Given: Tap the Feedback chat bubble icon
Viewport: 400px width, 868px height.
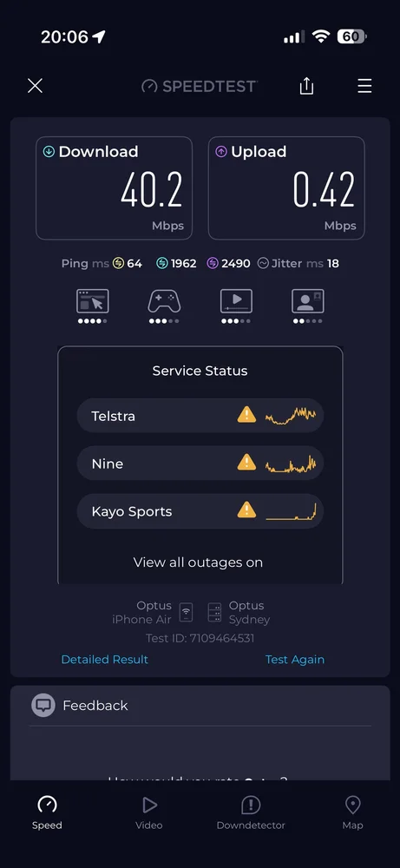Looking at the screenshot, I should click(43, 705).
